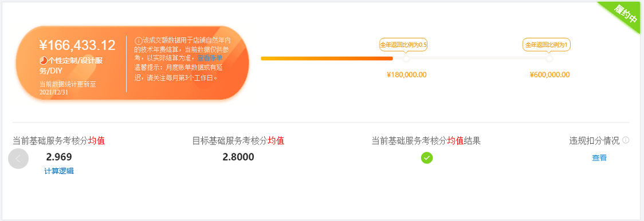The image size is (644, 221).
Task: Click the ¥180,000.00 progress milestone dot
Action: pyautogui.click(x=406, y=59)
